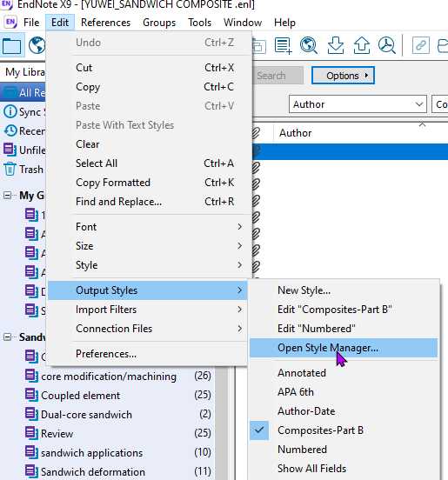Image resolution: width=448 pixels, height=480 pixels.
Task: Choose the Numbered output style
Action: [x=302, y=450]
